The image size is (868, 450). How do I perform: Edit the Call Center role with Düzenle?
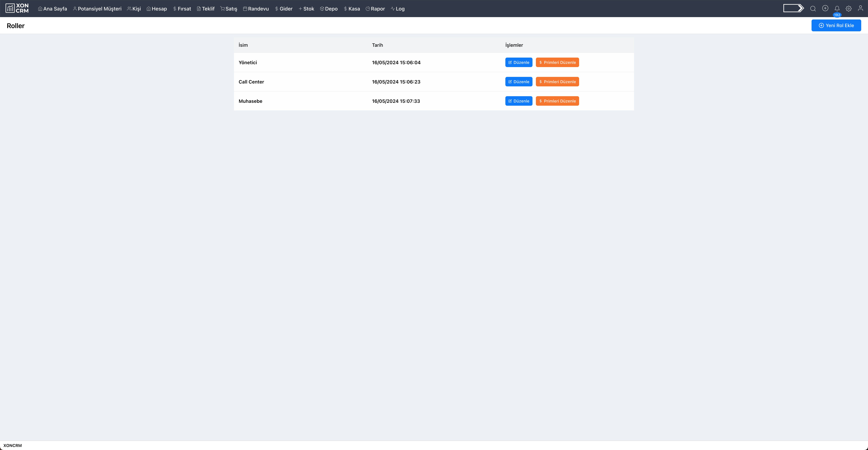click(x=519, y=82)
